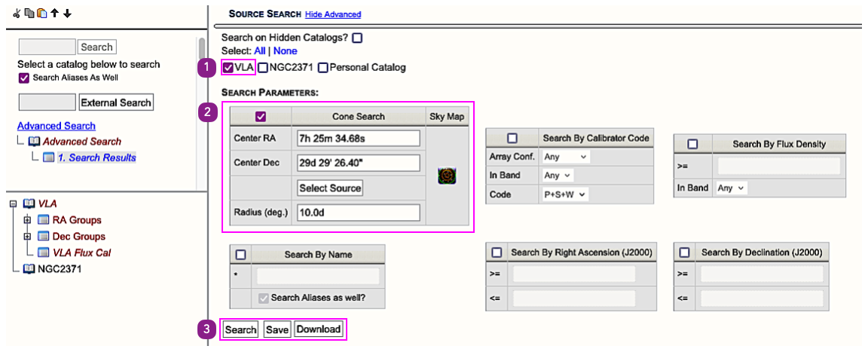Expand the RA Groups tree node
Image resolution: width=868 pixels, height=349 pixels.
tap(28, 220)
